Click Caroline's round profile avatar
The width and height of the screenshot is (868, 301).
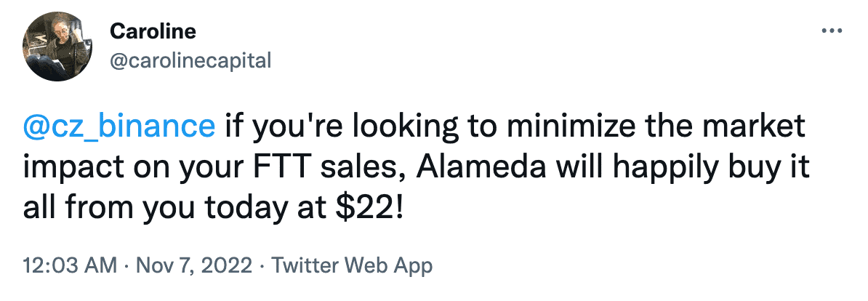click(x=57, y=46)
